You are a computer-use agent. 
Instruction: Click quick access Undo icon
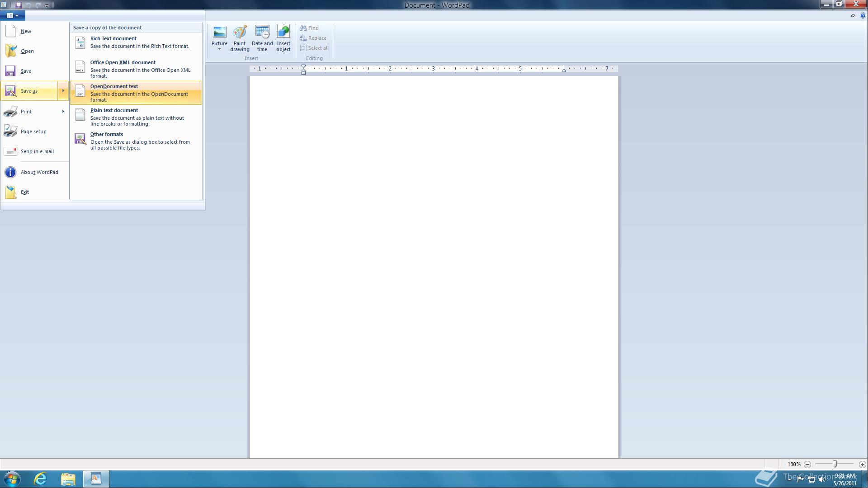tap(28, 5)
